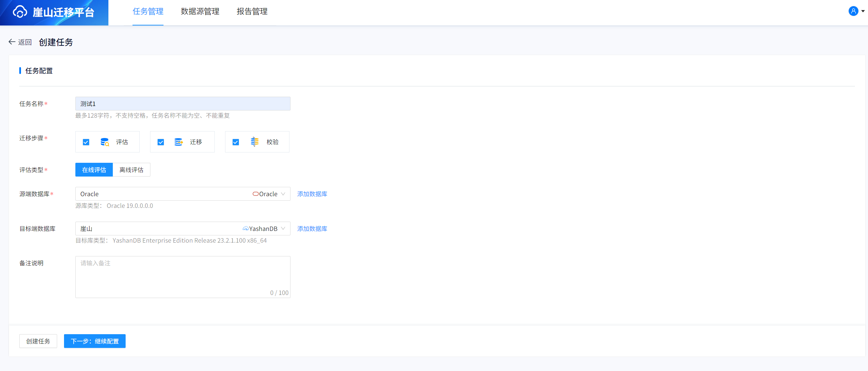
Task: Click 添加数据库 link beside source database
Action: pyautogui.click(x=312, y=194)
